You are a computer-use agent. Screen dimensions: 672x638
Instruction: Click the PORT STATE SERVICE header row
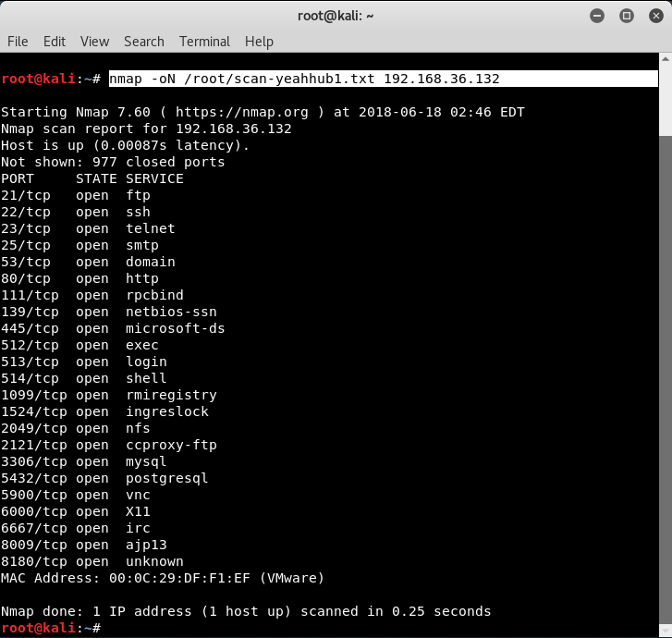(92, 178)
